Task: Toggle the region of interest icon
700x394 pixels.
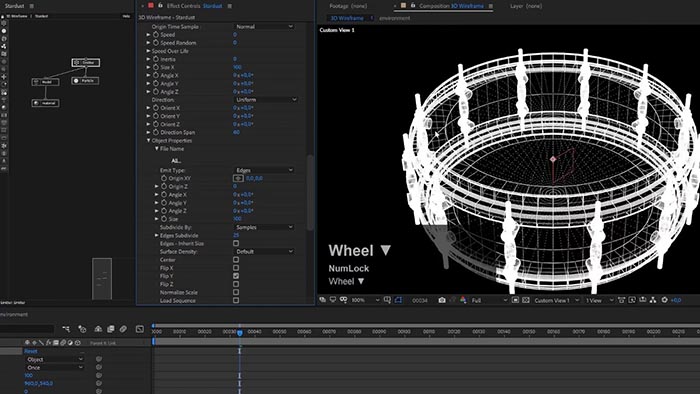Action: (515, 300)
